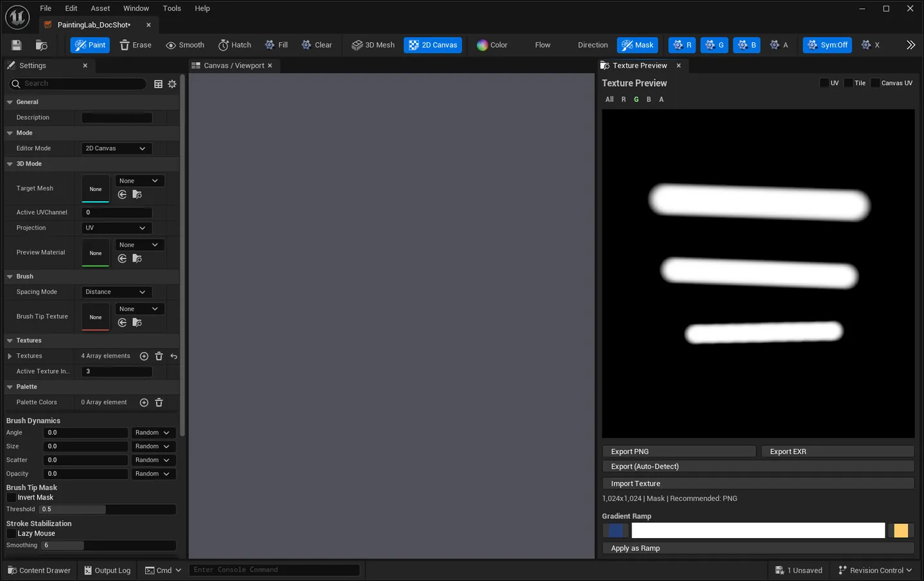The image size is (924, 581).
Task: Enable the Tile checkbox in Texture Preview
Action: (848, 83)
